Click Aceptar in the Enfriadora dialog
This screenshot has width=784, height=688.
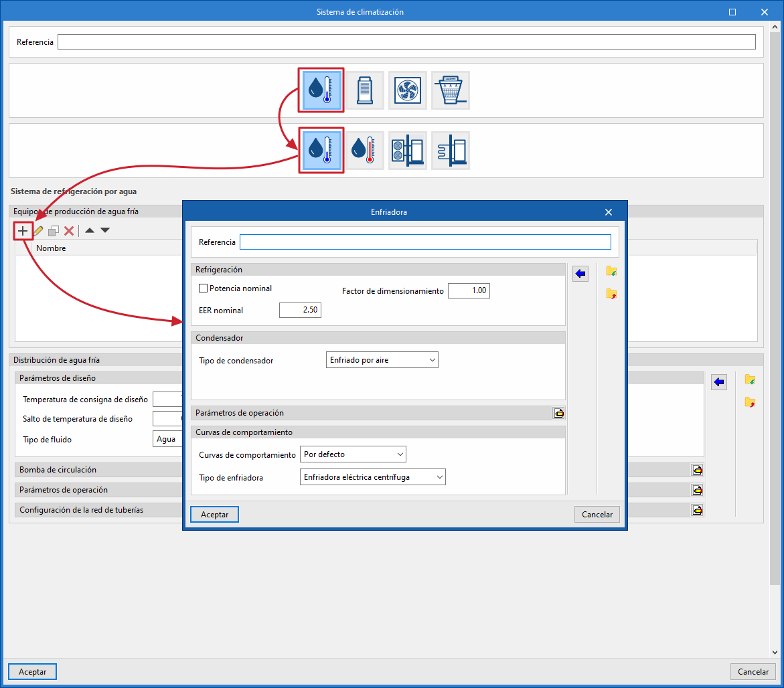214,515
